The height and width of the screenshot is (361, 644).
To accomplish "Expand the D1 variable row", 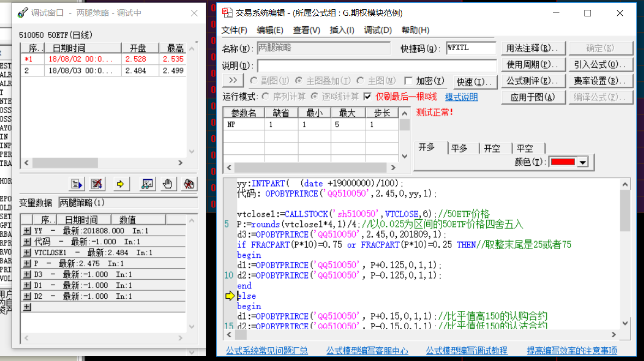I will (27, 285).
